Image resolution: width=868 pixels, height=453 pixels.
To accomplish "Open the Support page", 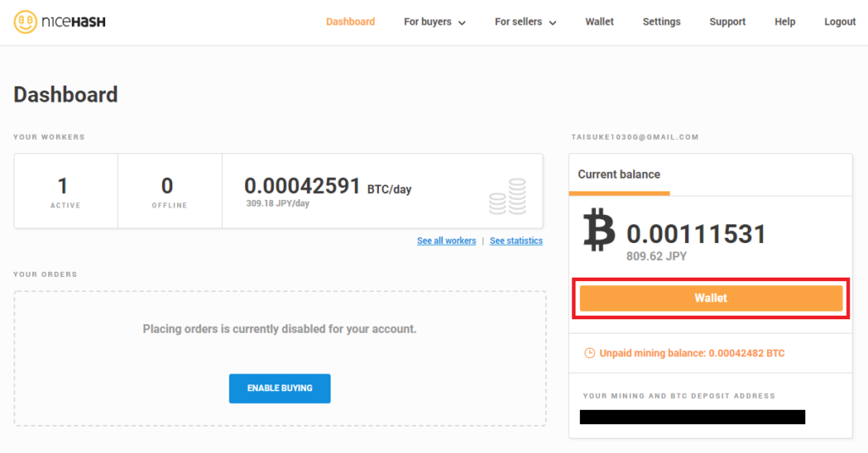I will 727,21.
